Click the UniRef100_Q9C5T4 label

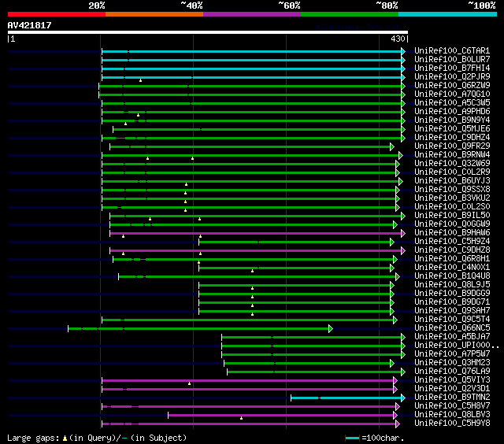452,320
